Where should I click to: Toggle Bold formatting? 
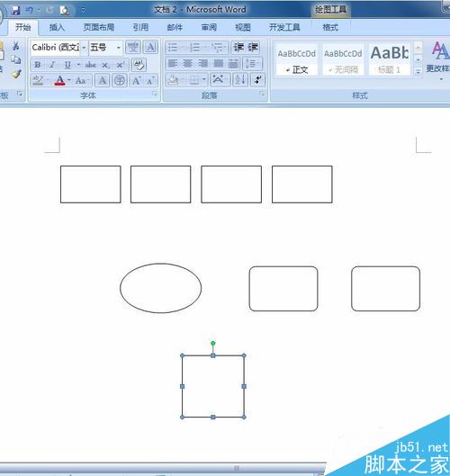click(x=38, y=65)
